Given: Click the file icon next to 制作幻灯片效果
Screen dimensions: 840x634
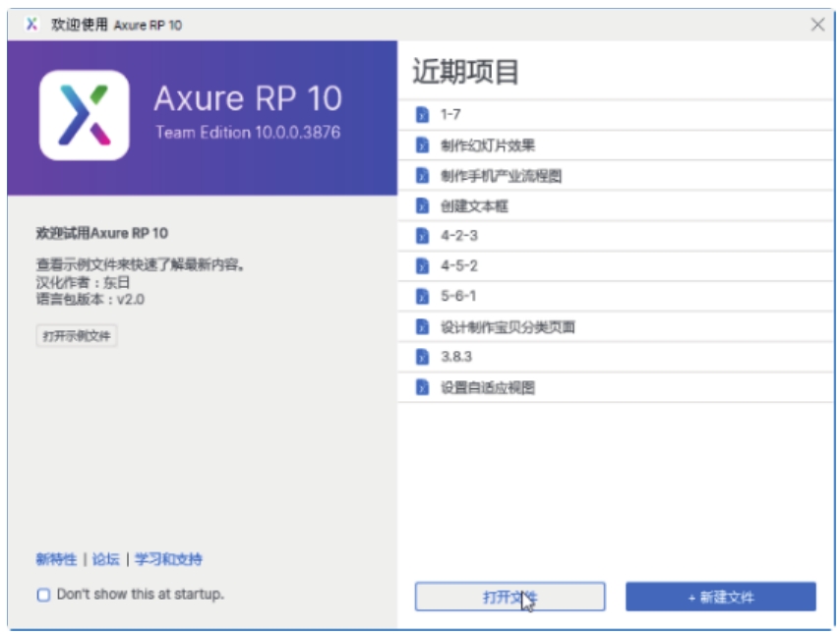Looking at the screenshot, I should [422, 145].
